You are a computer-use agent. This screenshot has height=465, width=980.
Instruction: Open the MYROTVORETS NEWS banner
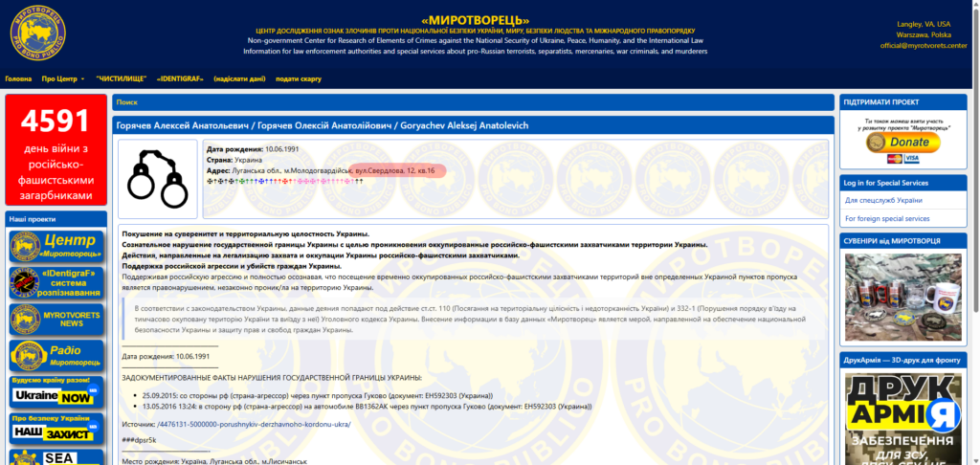coord(56,320)
